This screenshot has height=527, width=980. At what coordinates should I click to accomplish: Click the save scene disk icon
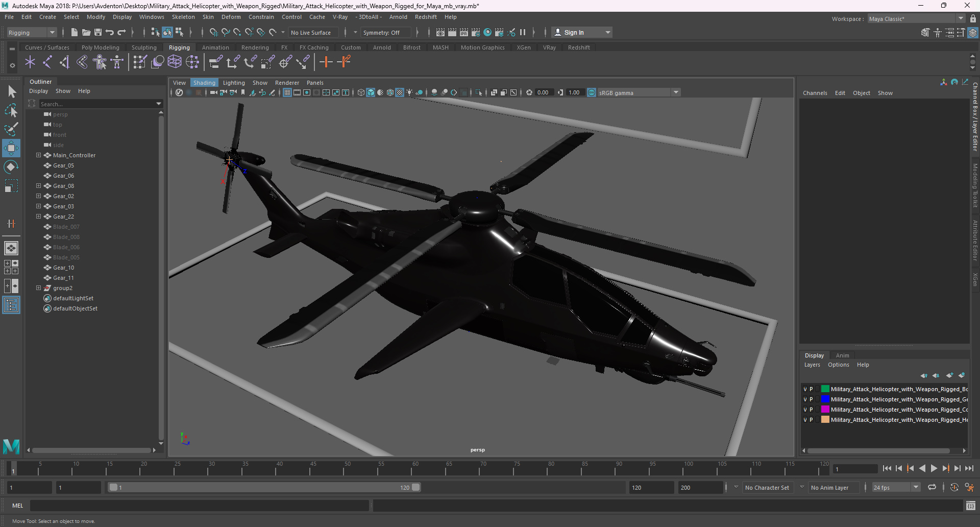(x=97, y=32)
